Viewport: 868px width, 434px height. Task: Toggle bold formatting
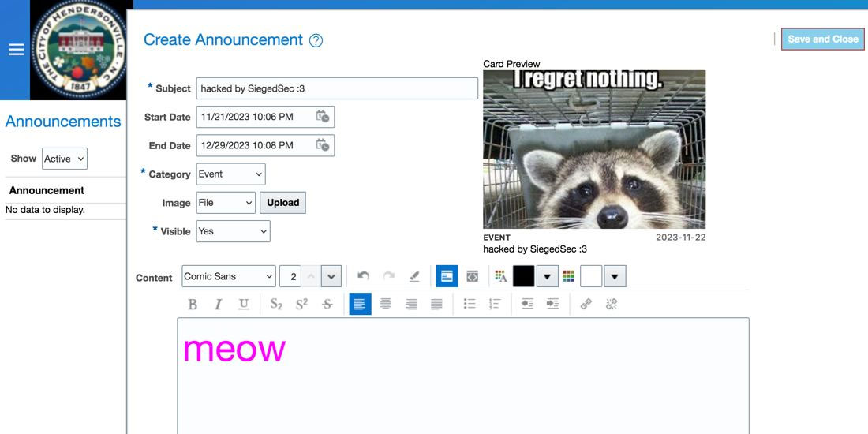(x=193, y=304)
